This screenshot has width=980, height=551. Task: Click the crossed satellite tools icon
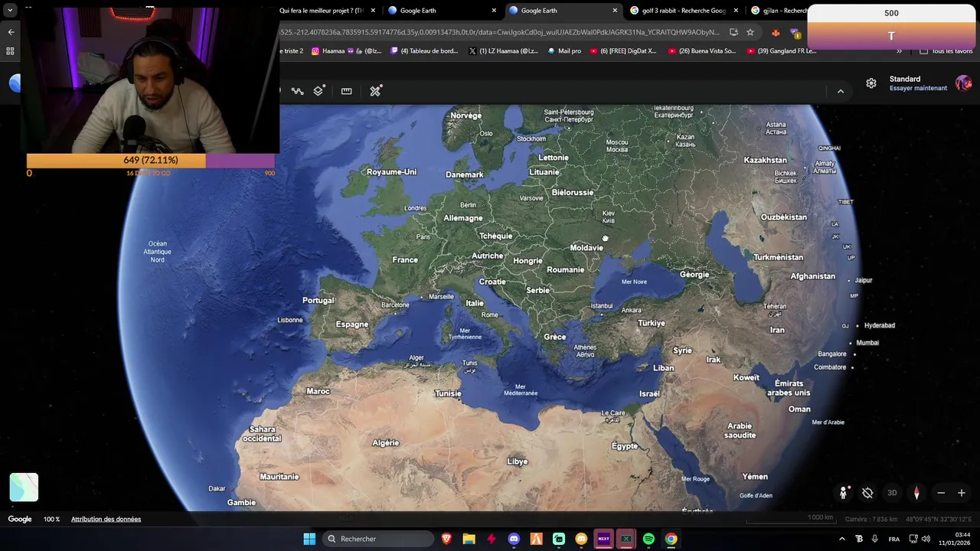(x=375, y=91)
